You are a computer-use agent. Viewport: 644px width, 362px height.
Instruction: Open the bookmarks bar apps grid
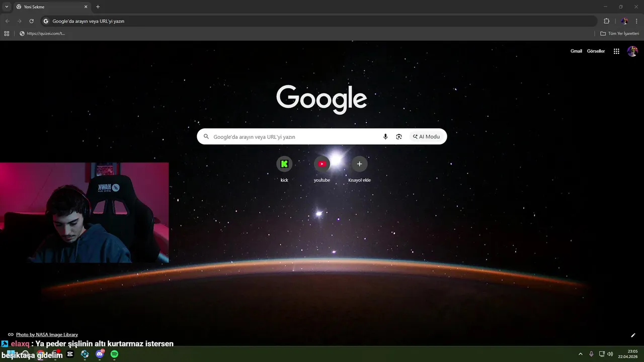click(7, 34)
